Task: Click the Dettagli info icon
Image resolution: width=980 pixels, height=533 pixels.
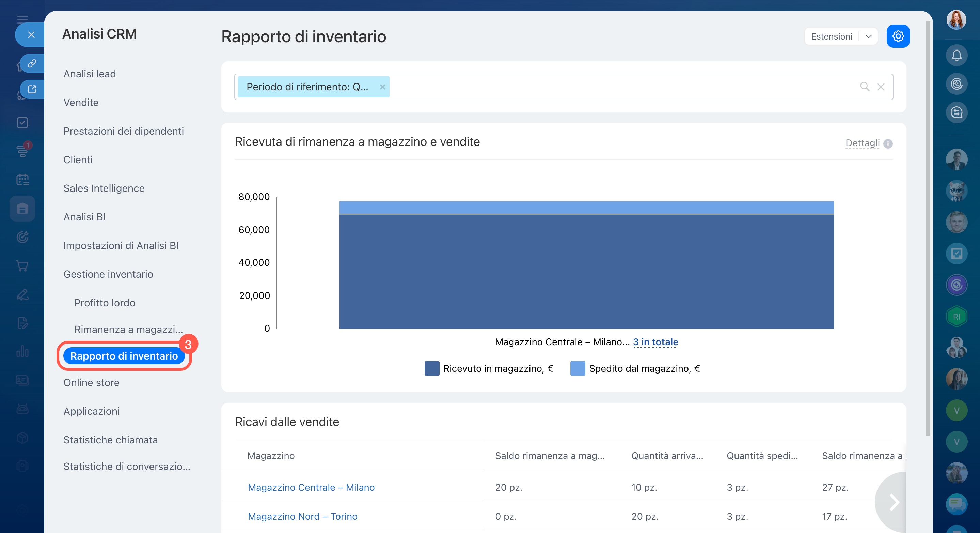Action: tap(888, 143)
